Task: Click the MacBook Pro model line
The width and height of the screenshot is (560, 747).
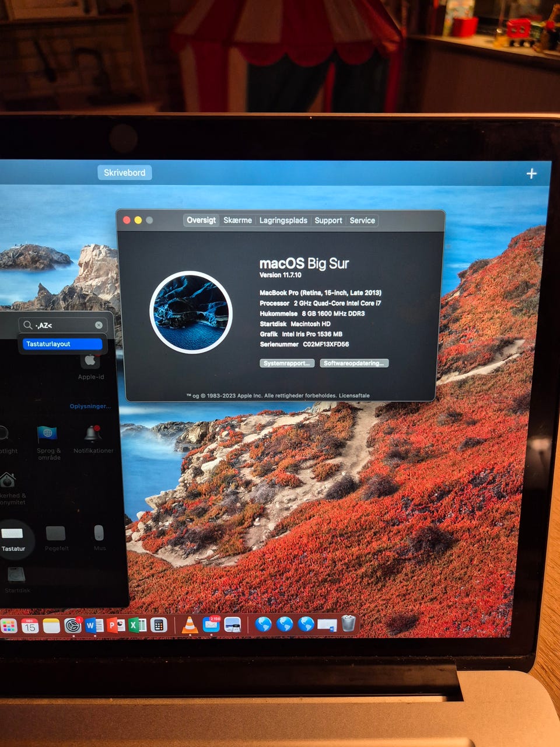Action: tap(320, 292)
